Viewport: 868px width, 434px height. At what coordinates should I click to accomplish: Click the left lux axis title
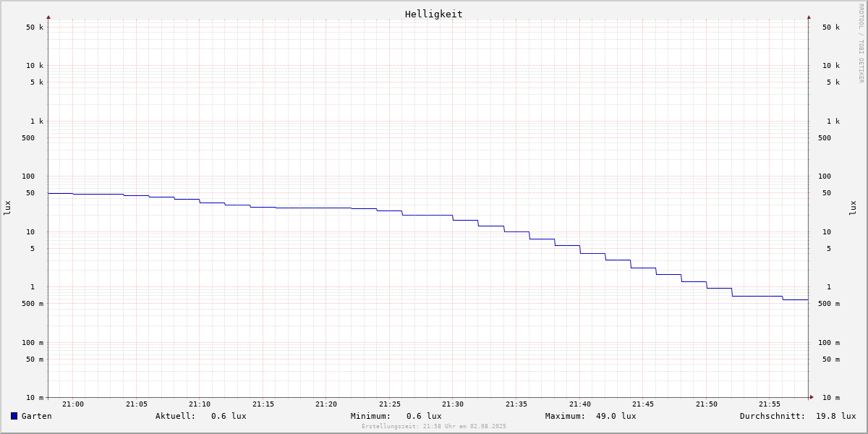7,208
